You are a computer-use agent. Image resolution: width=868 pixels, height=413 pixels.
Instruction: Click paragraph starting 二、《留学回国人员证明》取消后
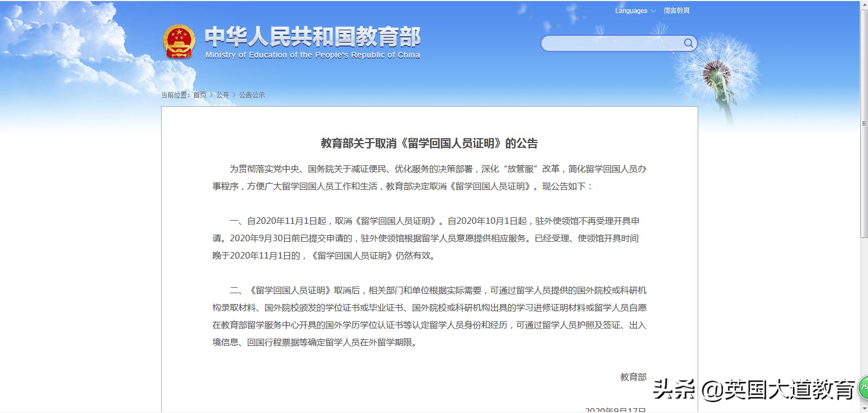(429, 317)
